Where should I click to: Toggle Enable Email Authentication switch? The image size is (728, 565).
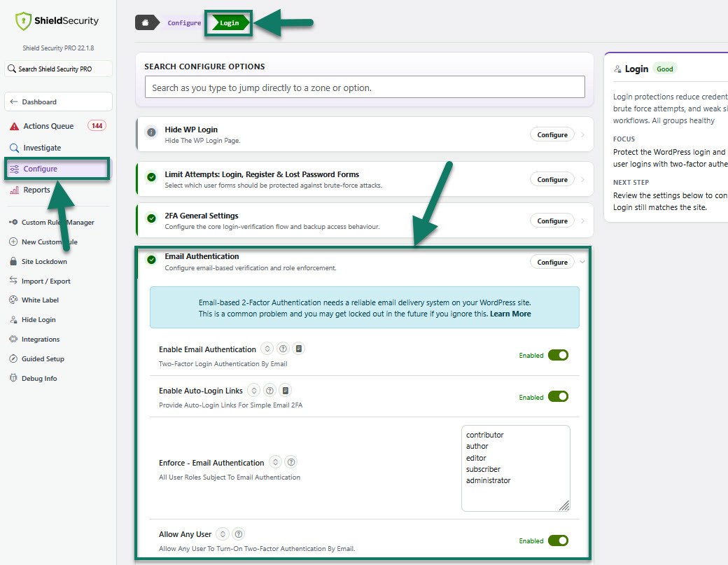pos(558,355)
